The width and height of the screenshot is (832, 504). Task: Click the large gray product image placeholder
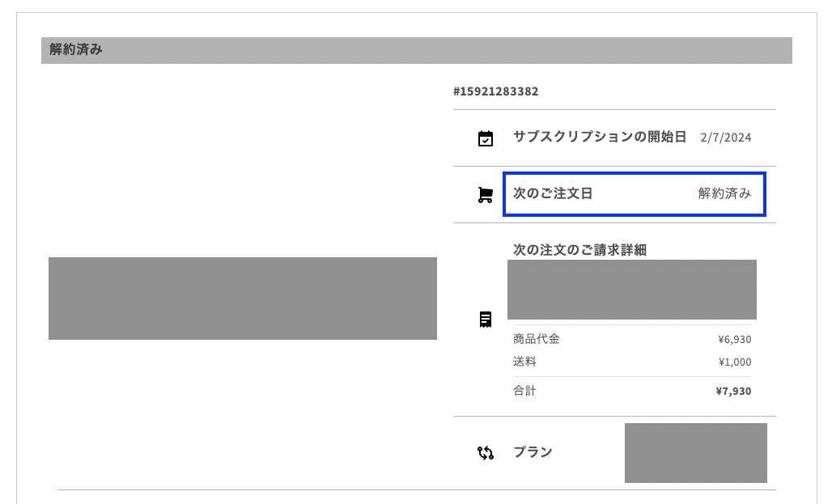243,299
